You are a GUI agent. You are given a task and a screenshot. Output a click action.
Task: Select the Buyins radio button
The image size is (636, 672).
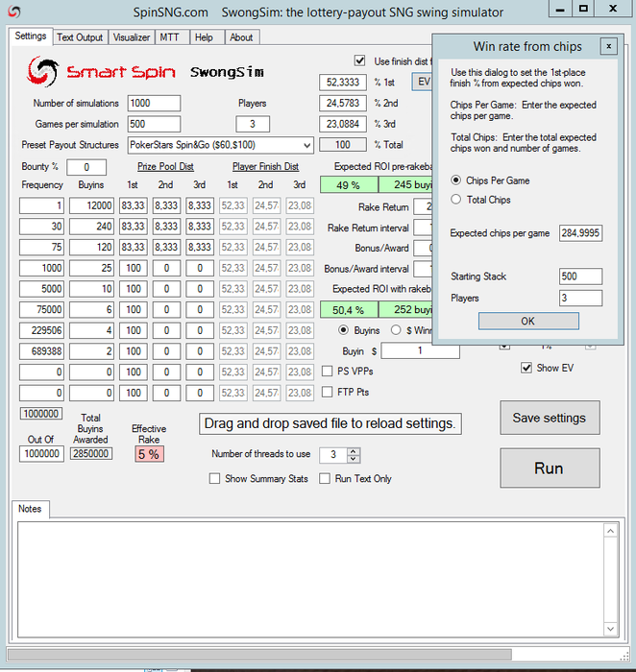(343, 330)
